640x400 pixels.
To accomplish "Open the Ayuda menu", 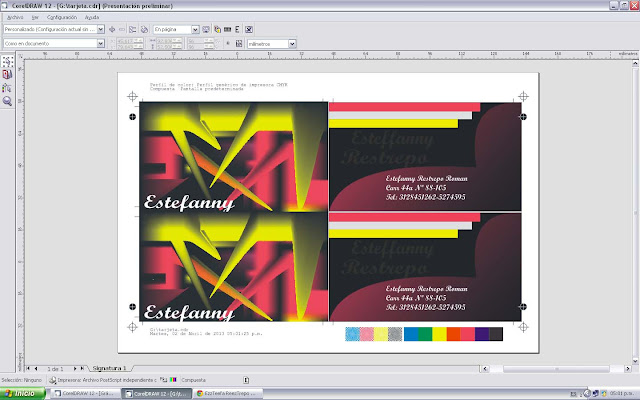I will tap(92, 17).
